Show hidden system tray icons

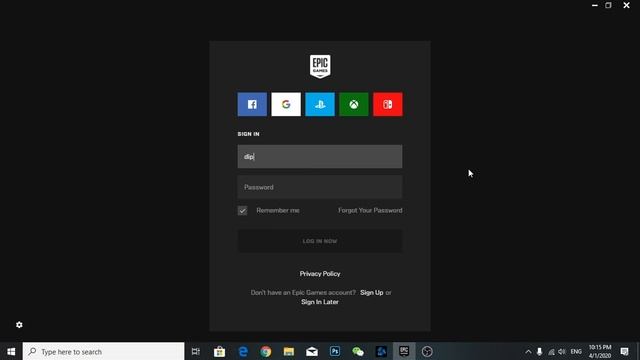click(528, 352)
